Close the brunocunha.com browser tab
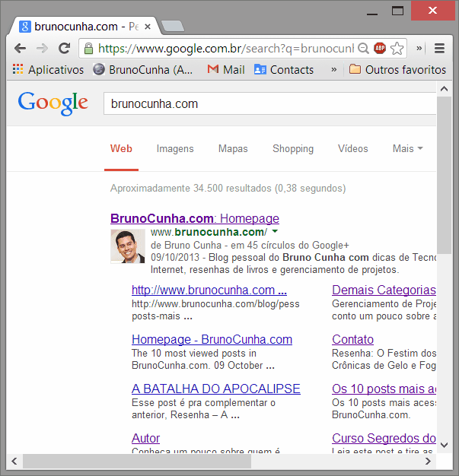Image resolution: width=459 pixels, height=476 pixels. [148, 27]
